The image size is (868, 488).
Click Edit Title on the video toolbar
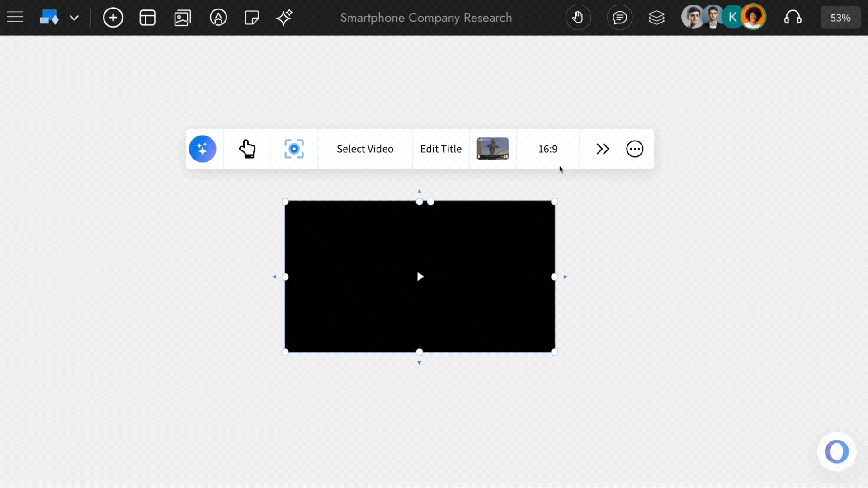[441, 149]
